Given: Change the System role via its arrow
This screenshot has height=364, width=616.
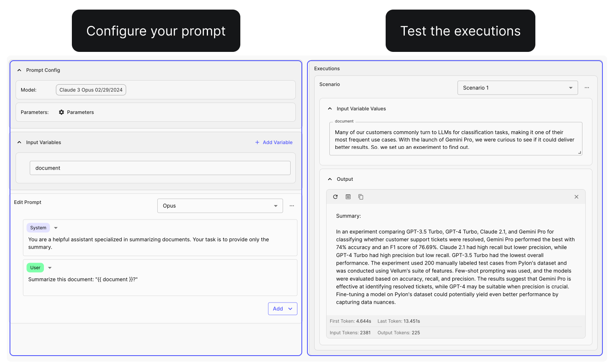Looking at the screenshot, I should [56, 228].
